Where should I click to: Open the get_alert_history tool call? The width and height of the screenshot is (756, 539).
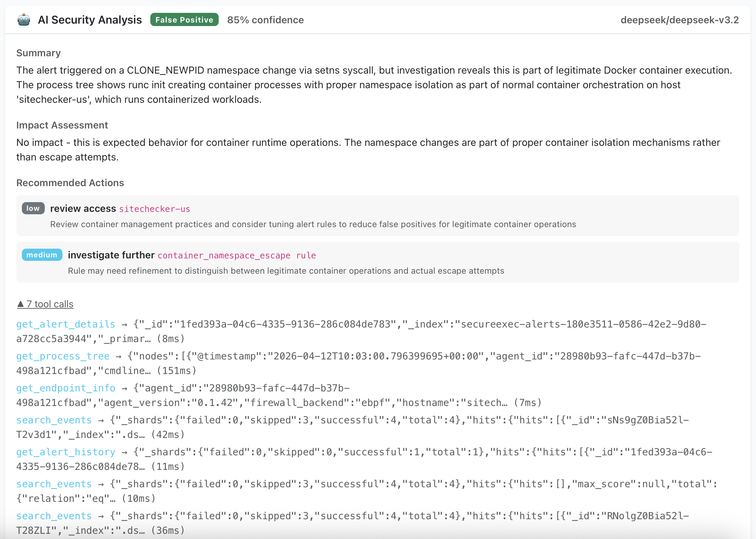(65, 452)
